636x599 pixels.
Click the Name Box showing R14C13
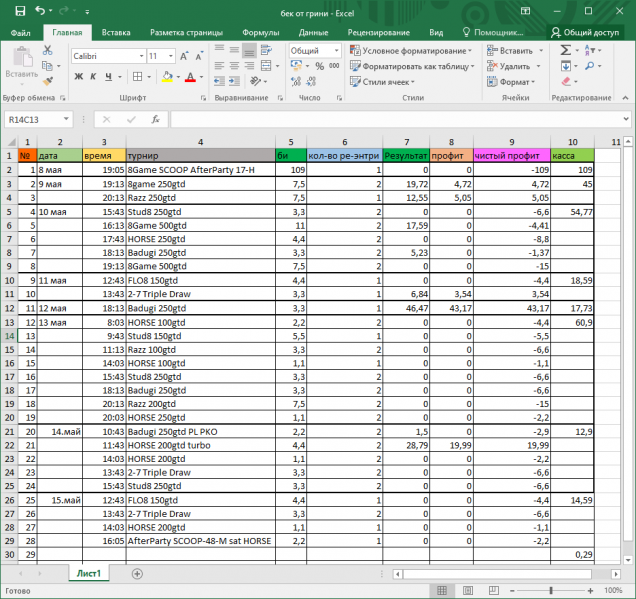39,120
